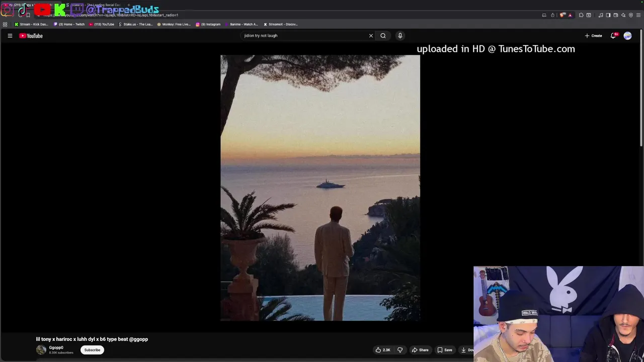Open the Leo AI sparkle icon

coord(623,15)
